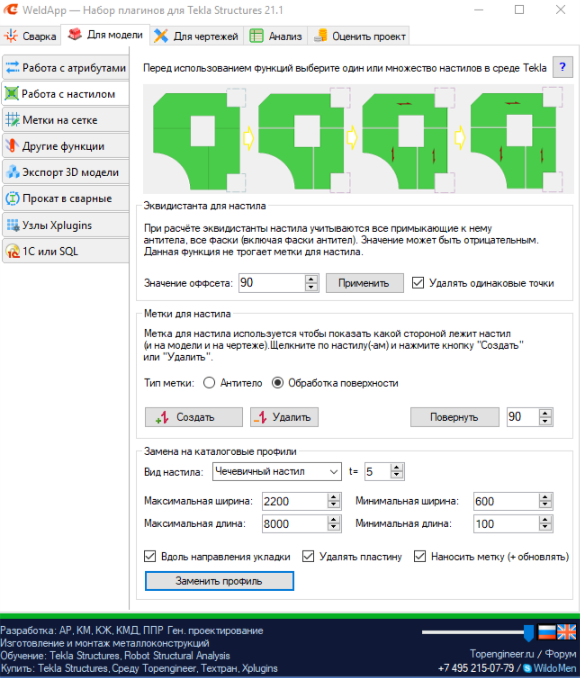Toggle Удалять одинаковые точки checkbox
Image resolution: width=580 pixels, height=678 pixels.
tap(418, 283)
